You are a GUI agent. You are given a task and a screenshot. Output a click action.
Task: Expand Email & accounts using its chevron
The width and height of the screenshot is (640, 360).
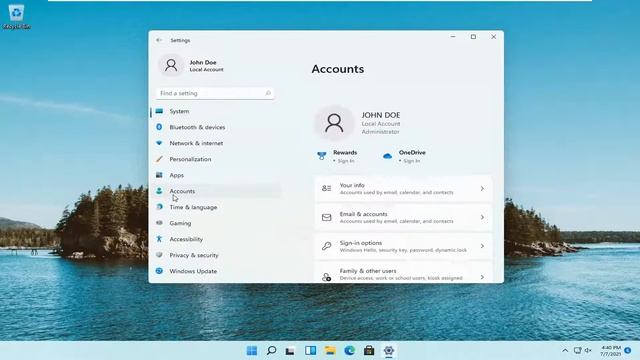(482, 217)
